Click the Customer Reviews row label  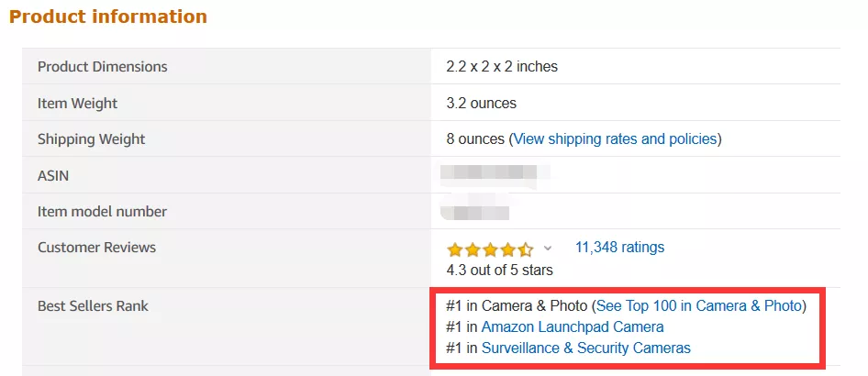96,248
